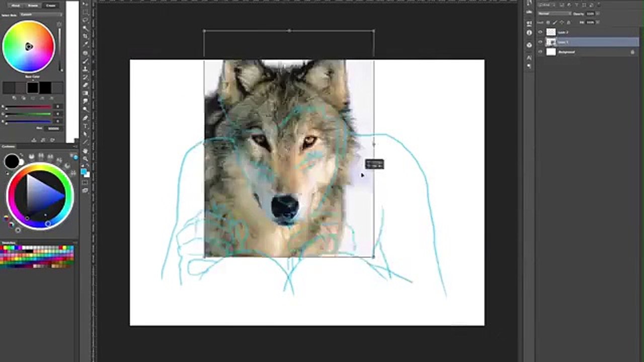Switch to the About tab
This screenshot has width=644, height=362.
(x=15, y=6)
